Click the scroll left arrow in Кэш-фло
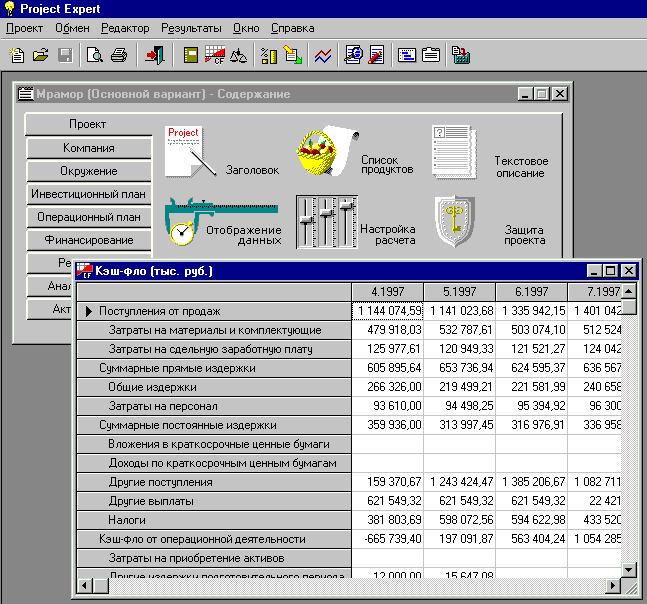The image size is (647, 604). [85, 585]
